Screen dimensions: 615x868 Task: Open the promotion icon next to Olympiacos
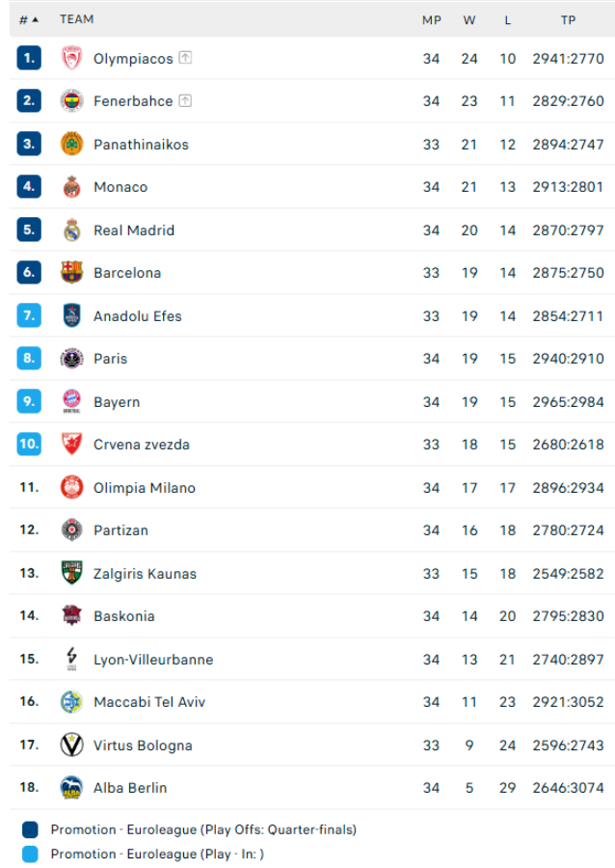coord(185,58)
